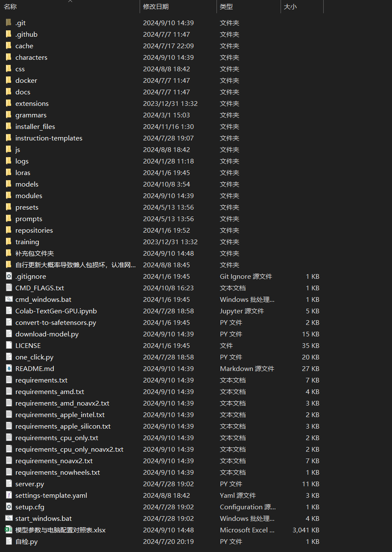
Task: Click the download-model.py file icon
Action: pos(9,334)
